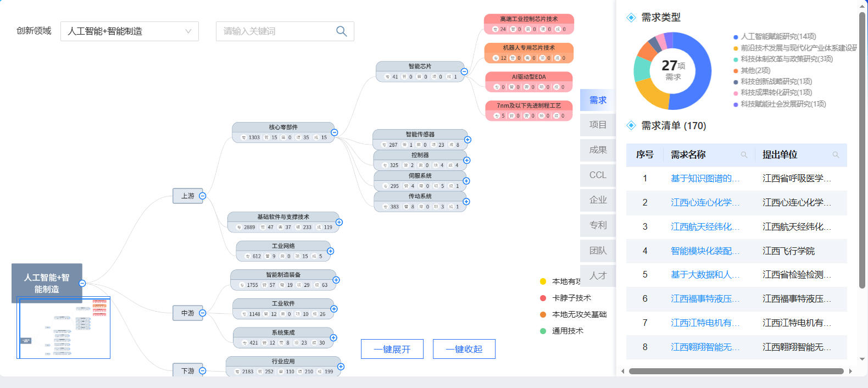Open the 智能模块化装配 requirement link
868x388 pixels.
705,251
